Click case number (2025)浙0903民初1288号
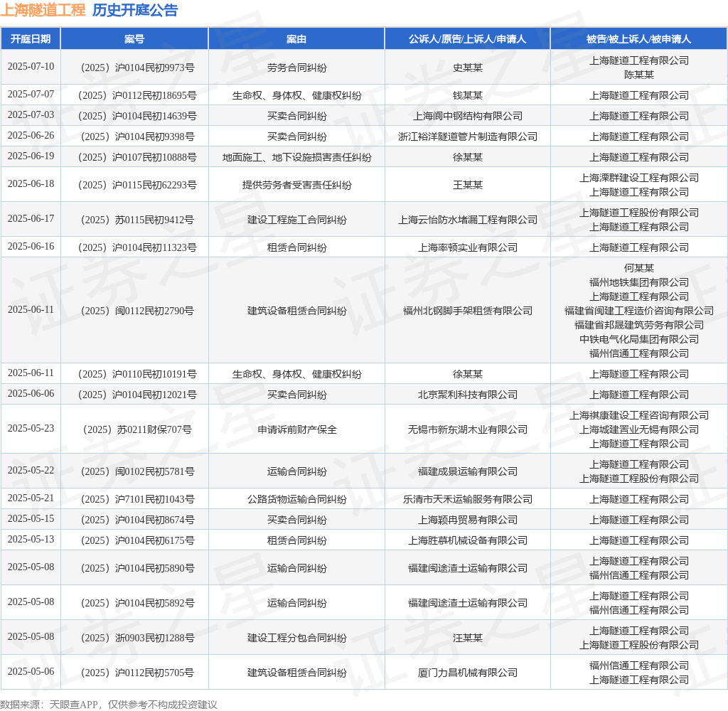The image size is (728, 711). pyautogui.click(x=137, y=638)
